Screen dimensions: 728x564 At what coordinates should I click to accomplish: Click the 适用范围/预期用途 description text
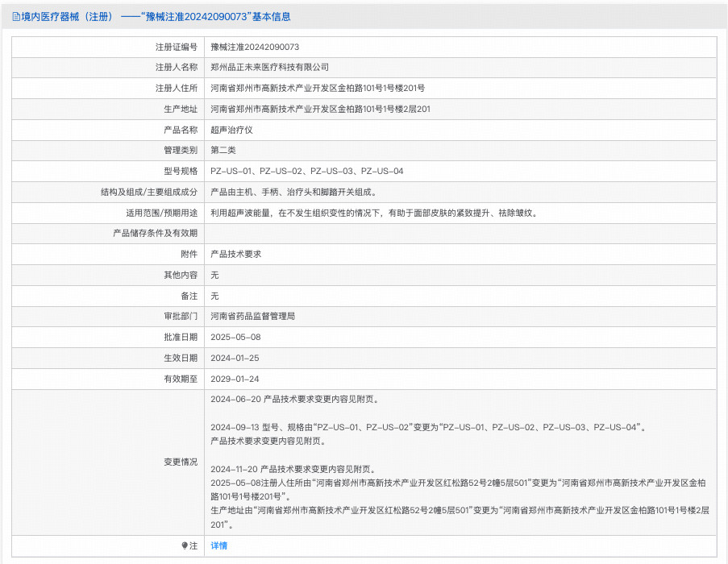point(373,213)
